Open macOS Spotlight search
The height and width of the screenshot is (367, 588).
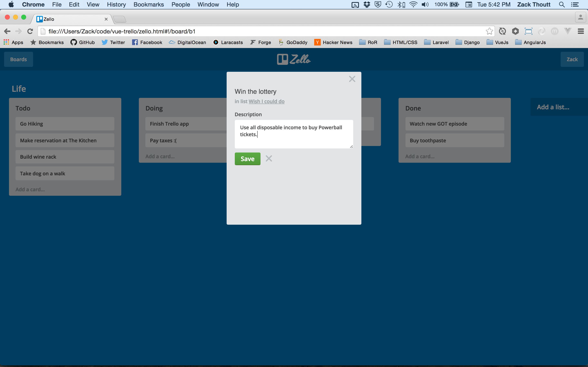click(561, 5)
